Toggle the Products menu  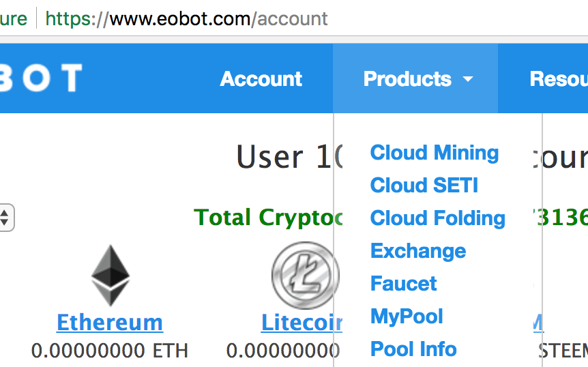408,79
